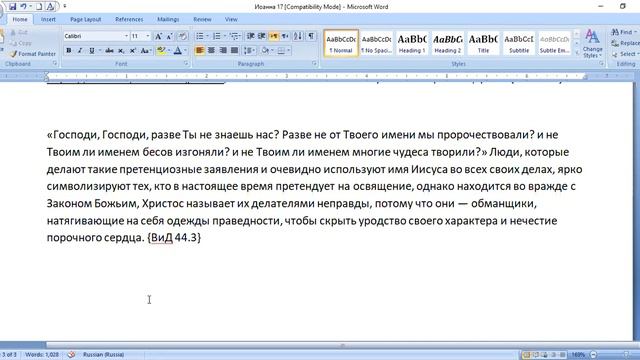Click the Words: 1,028 count in status bar

point(42,354)
